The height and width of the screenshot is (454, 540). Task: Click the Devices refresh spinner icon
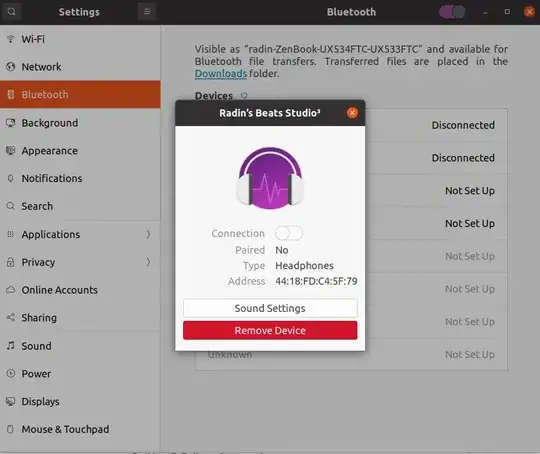(x=244, y=95)
